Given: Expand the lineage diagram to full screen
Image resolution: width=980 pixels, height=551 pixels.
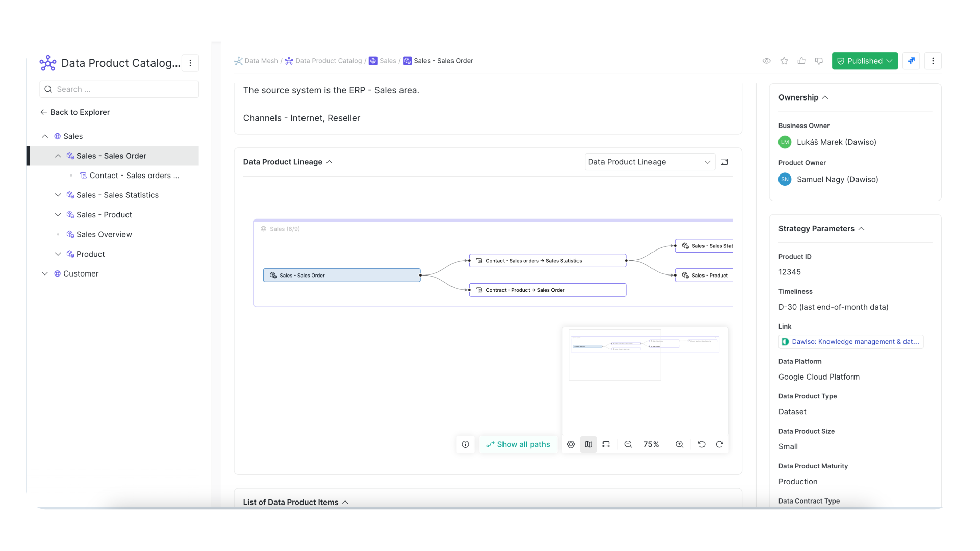Looking at the screenshot, I should pyautogui.click(x=724, y=162).
